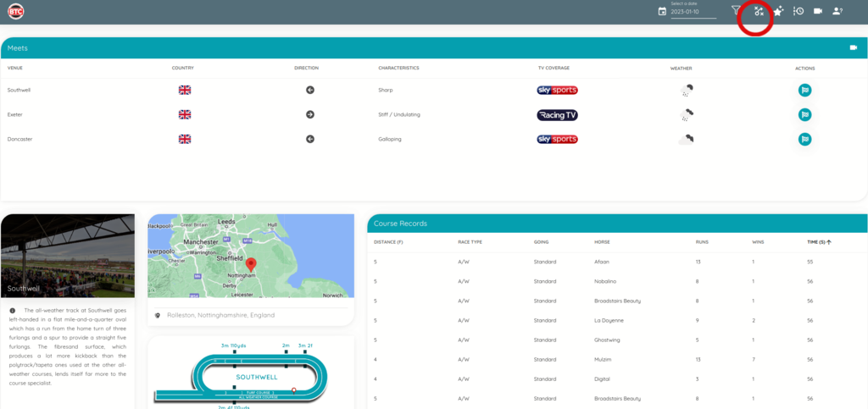Click the flag action button for Exeter

tap(804, 114)
